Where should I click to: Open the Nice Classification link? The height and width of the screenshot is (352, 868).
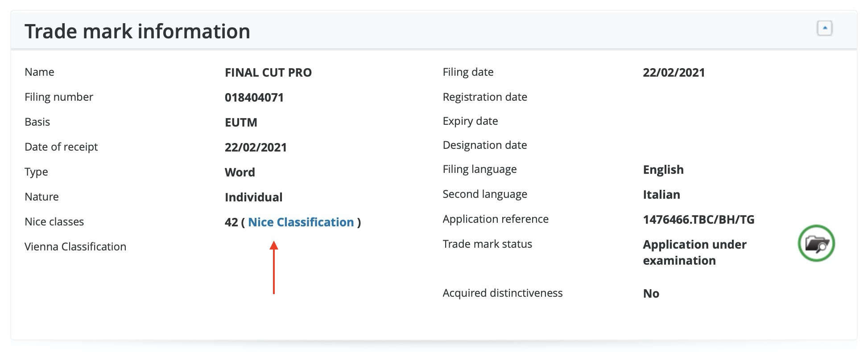pos(301,222)
